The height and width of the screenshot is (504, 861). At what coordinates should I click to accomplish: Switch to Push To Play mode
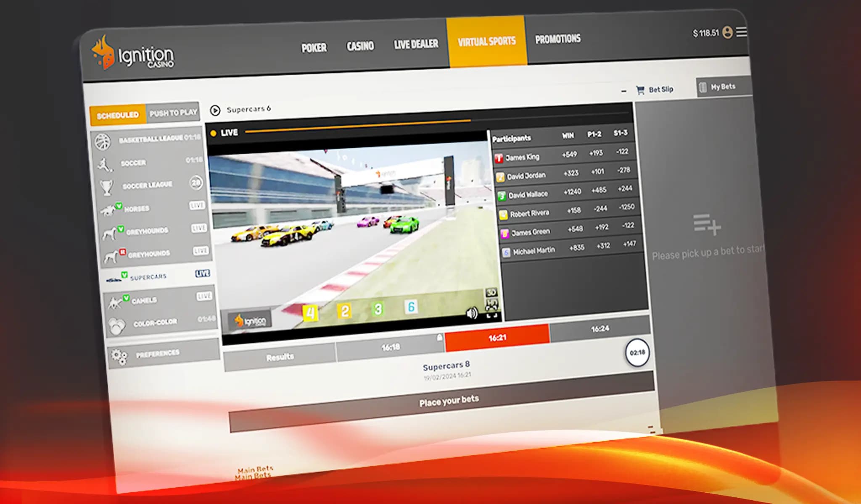coord(173,113)
